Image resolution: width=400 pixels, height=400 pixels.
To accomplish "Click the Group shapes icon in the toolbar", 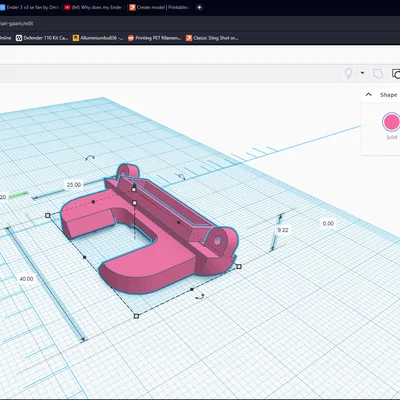I will coord(378,74).
